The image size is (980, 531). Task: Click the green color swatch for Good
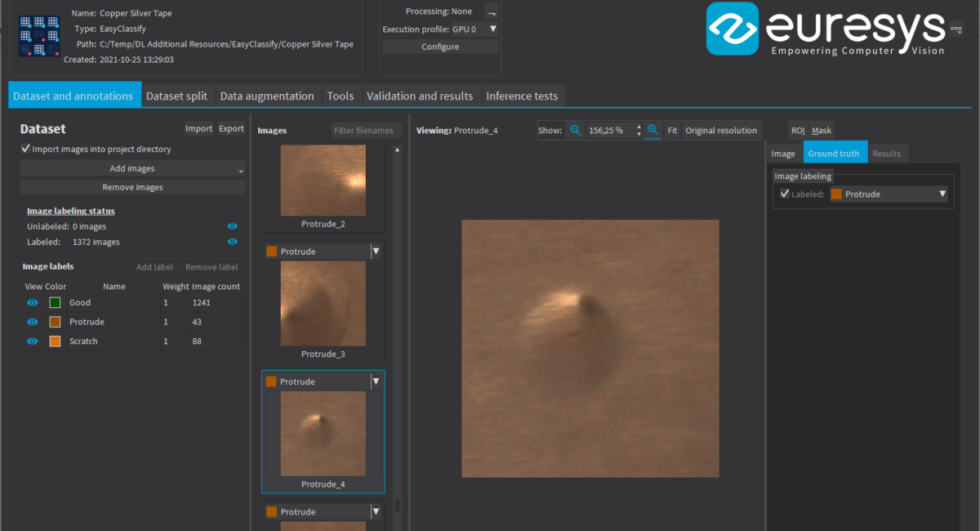pyautogui.click(x=55, y=302)
